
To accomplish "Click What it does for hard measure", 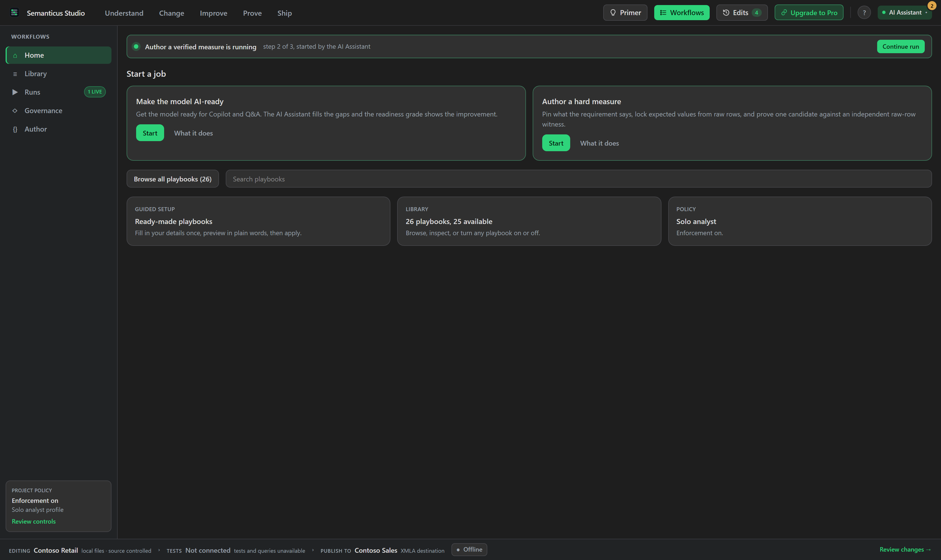I will pos(599,143).
